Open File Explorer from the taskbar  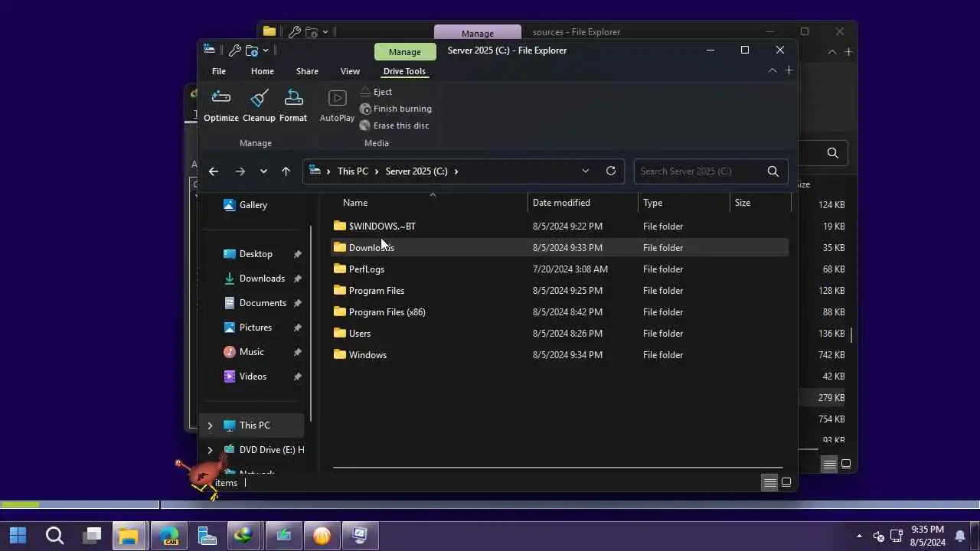coord(129,535)
